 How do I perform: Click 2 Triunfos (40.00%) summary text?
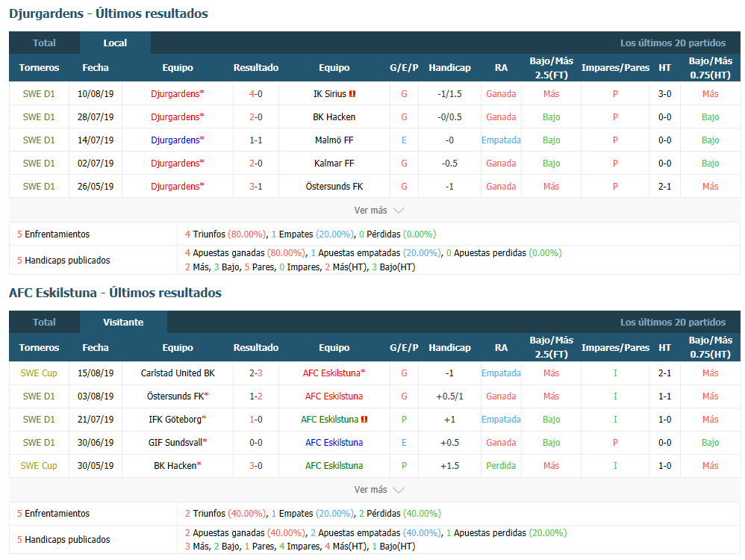click(225, 514)
